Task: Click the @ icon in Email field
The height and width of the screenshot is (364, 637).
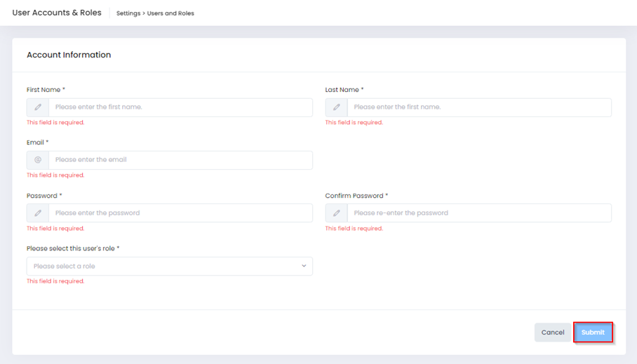Action: [38, 160]
